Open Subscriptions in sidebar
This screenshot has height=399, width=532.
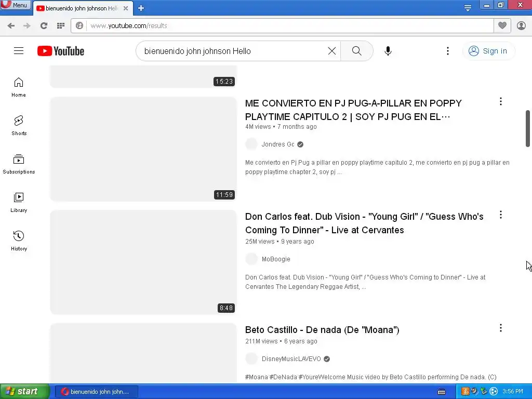(x=19, y=164)
